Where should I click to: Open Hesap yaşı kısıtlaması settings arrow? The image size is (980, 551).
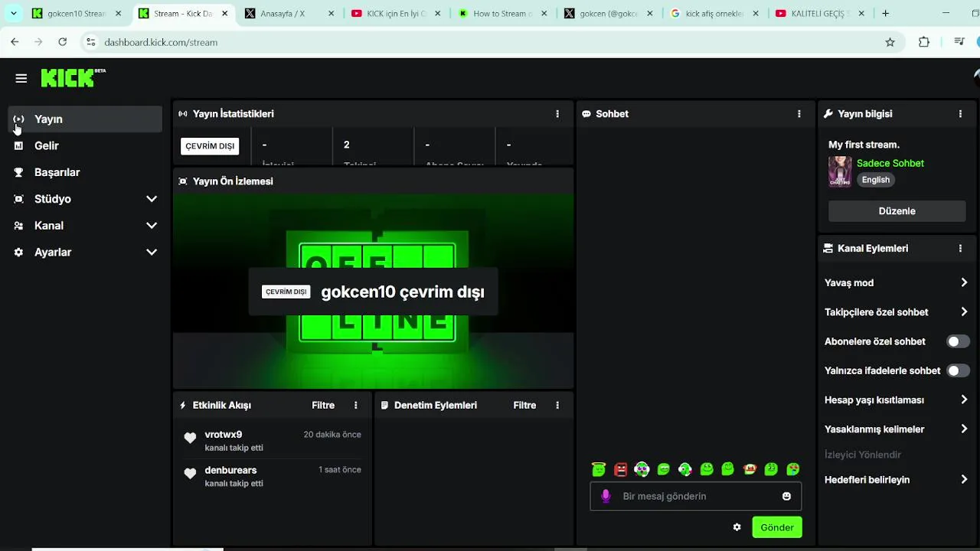(x=964, y=399)
